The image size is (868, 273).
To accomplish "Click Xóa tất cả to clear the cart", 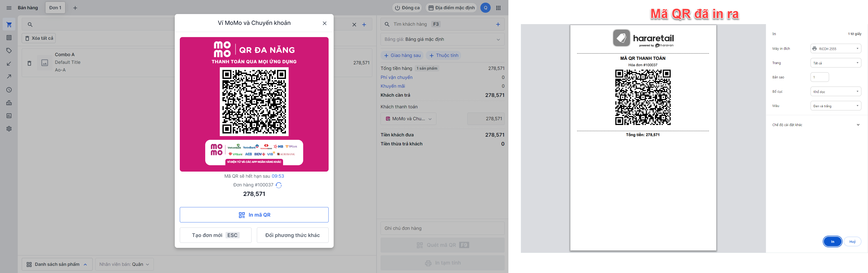I will click(x=39, y=38).
